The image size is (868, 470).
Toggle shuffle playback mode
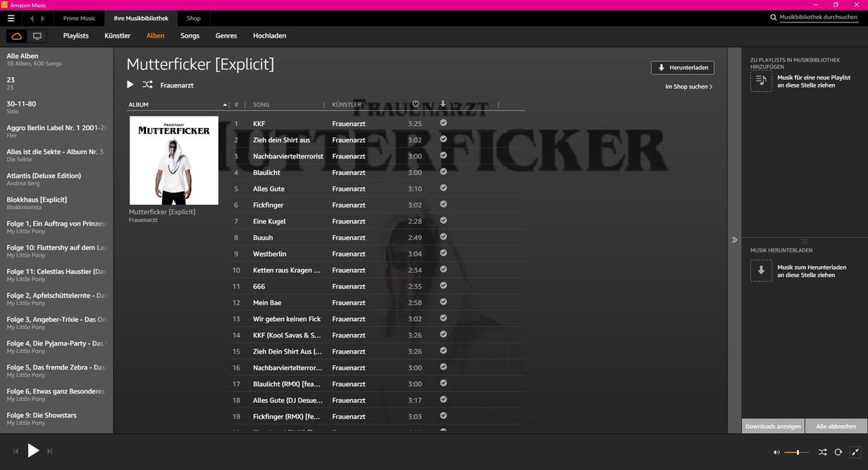(x=822, y=451)
